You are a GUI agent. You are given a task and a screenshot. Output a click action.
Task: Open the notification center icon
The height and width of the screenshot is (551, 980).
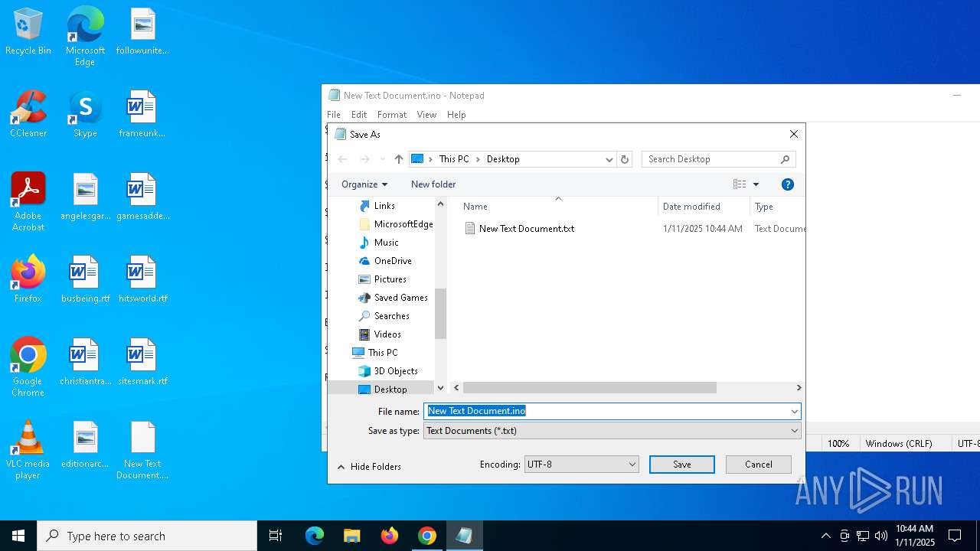point(955,536)
